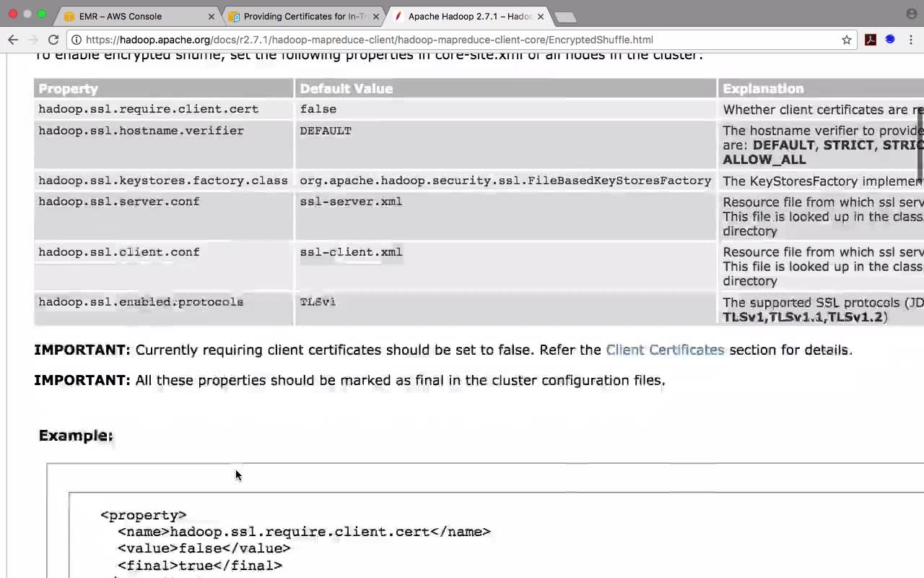Go back to the previous page
924x578 pixels.
(x=13, y=40)
